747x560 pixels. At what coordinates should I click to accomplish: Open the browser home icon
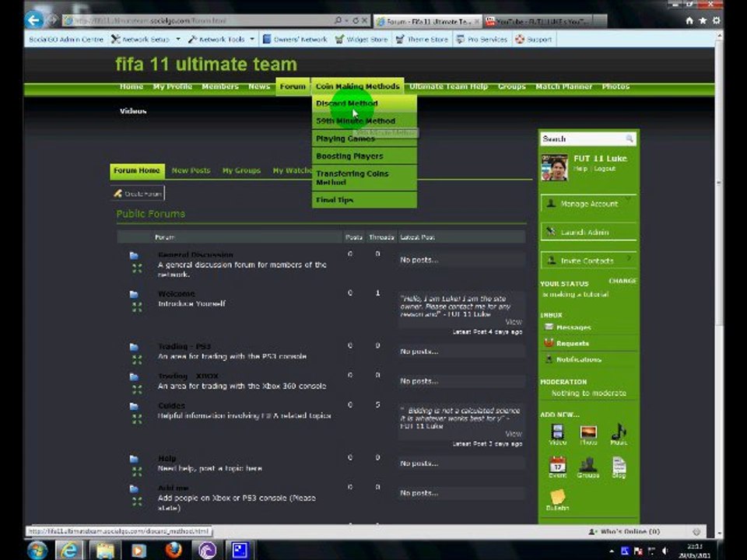(689, 20)
